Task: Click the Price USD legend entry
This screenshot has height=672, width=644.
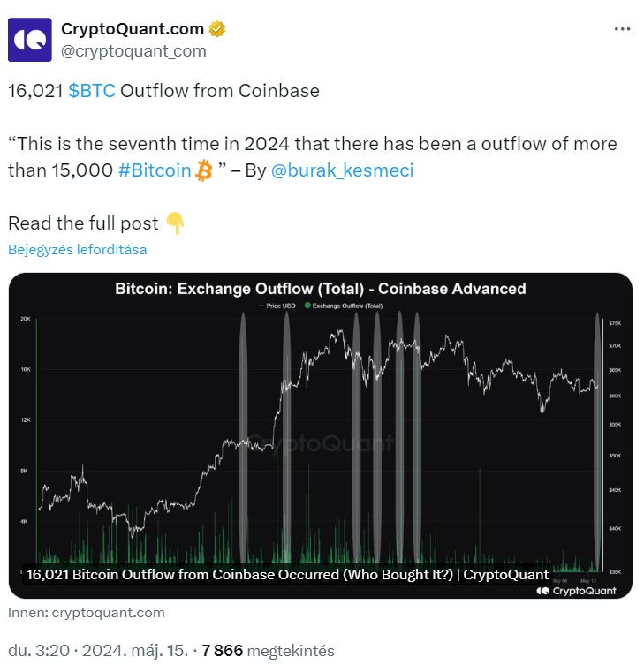Action: tap(277, 306)
